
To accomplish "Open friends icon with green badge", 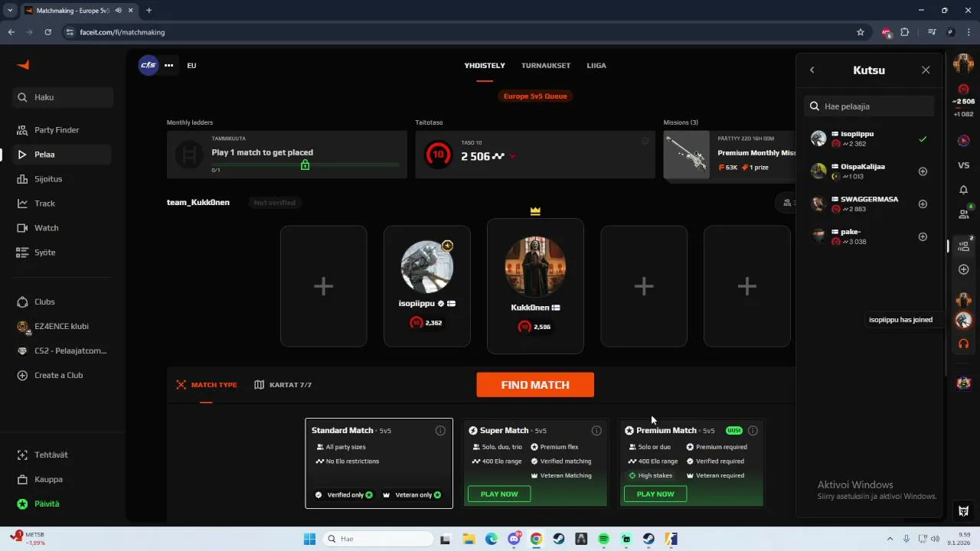I will (964, 214).
